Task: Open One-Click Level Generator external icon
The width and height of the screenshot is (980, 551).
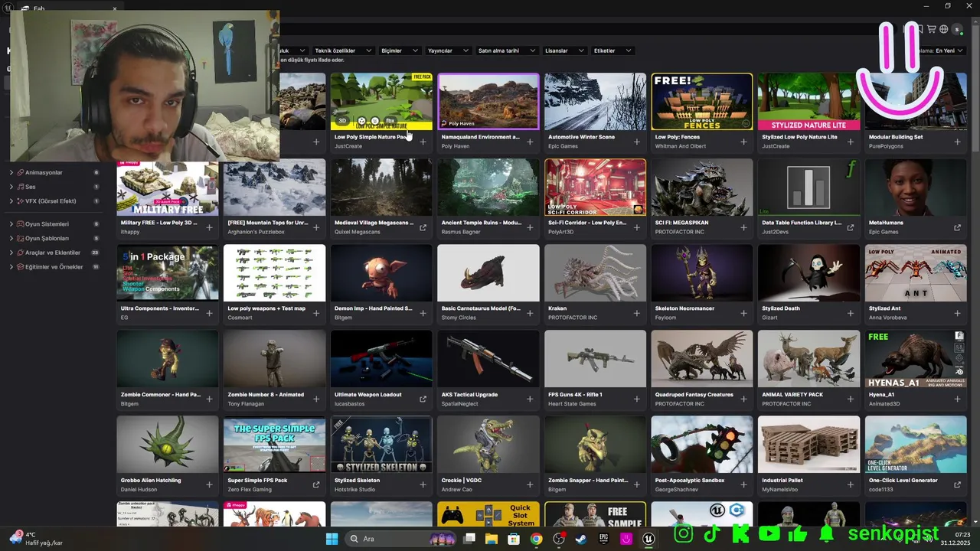Action: tap(957, 484)
